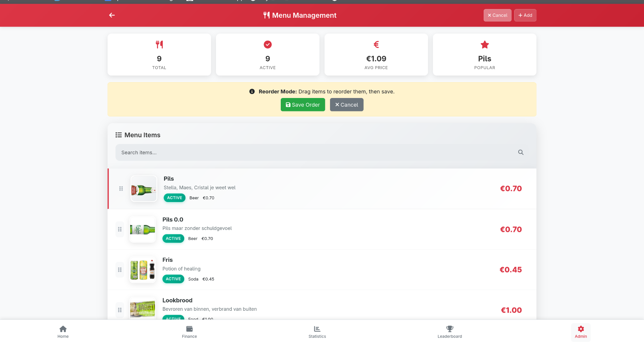Open the Statistics section from the bottom bar
This screenshot has width=644, height=345.
pyautogui.click(x=317, y=332)
